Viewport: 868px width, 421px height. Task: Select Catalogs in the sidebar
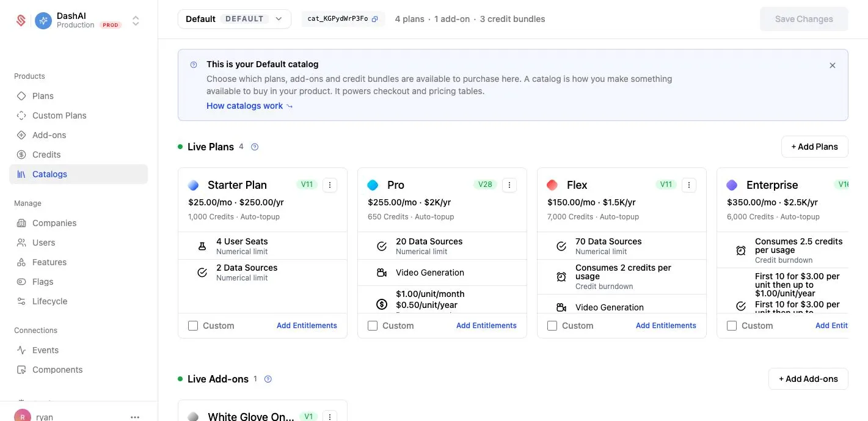pyautogui.click(x=78, y=174)
